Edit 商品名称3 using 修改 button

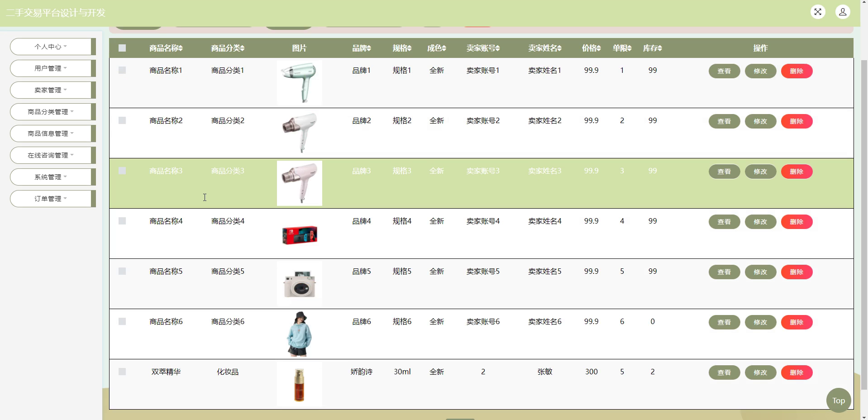click(760, 172)
